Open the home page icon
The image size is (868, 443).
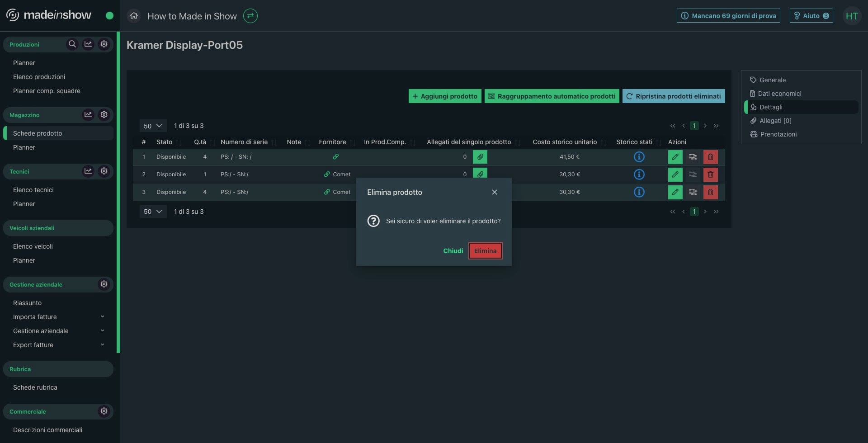(x=133, y=16)
